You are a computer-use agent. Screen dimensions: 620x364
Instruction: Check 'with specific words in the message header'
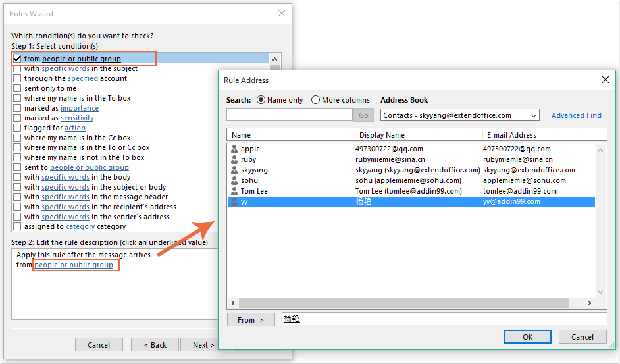pyautogui.click(x=17, y=197)
